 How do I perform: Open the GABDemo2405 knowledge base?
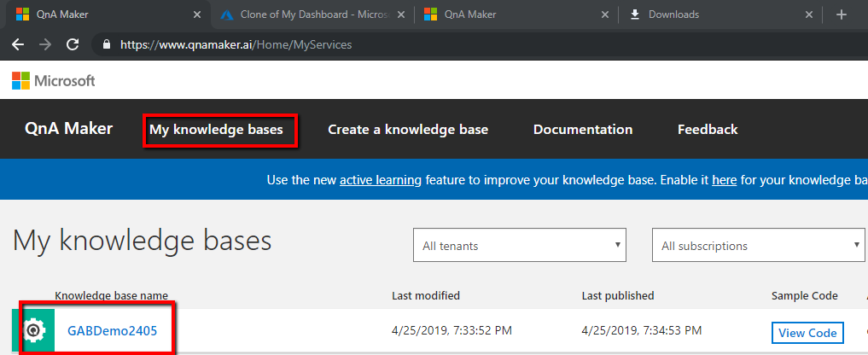[113, 331]
